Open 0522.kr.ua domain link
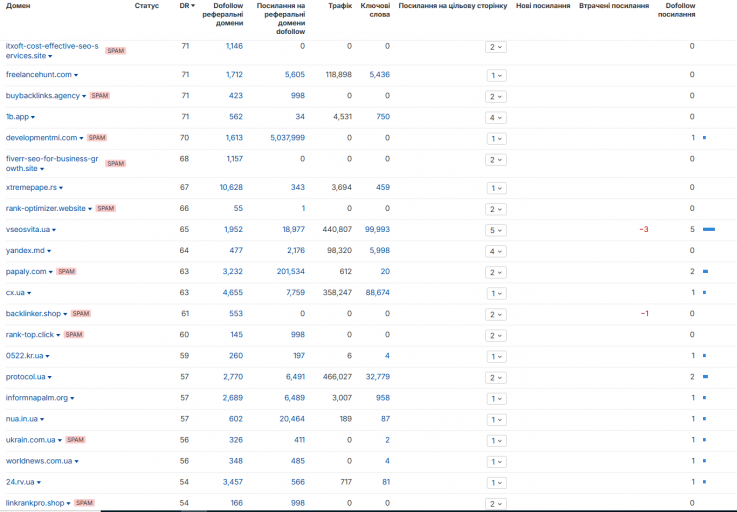 coord(24,355)
